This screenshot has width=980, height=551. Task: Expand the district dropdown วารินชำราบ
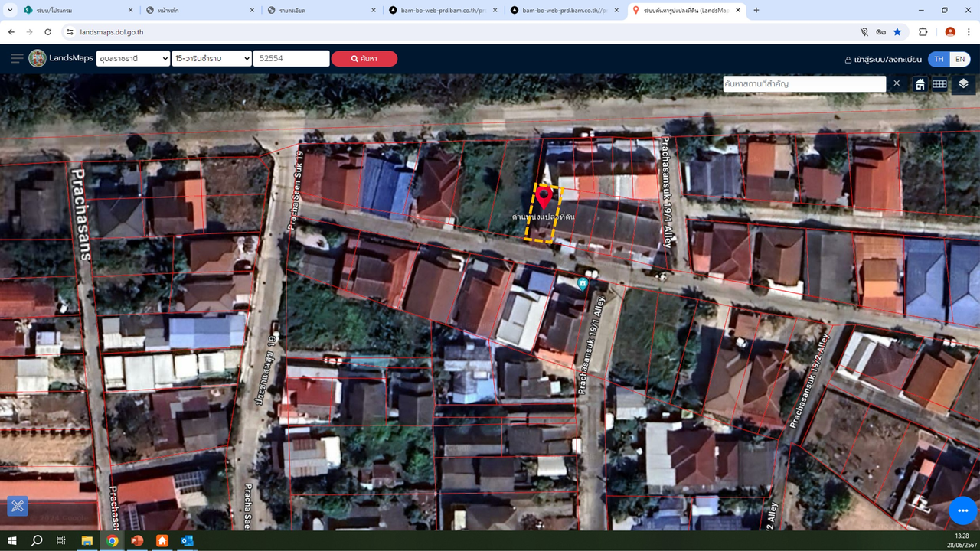click(x=211, y=59)
